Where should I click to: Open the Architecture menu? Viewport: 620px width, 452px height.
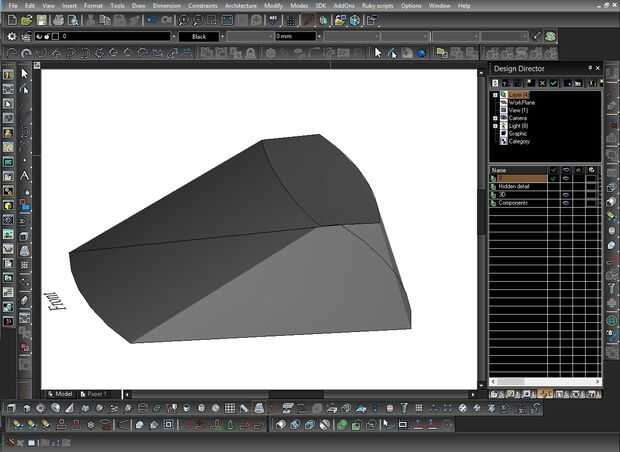[241, 6]
